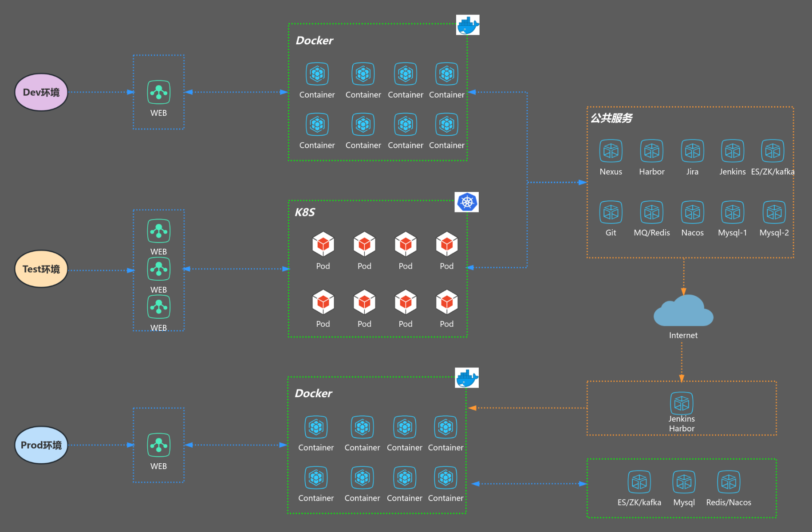Click the Internet cloud icon
The width and height of the screenshot is (812, 532).
[683, 311]
